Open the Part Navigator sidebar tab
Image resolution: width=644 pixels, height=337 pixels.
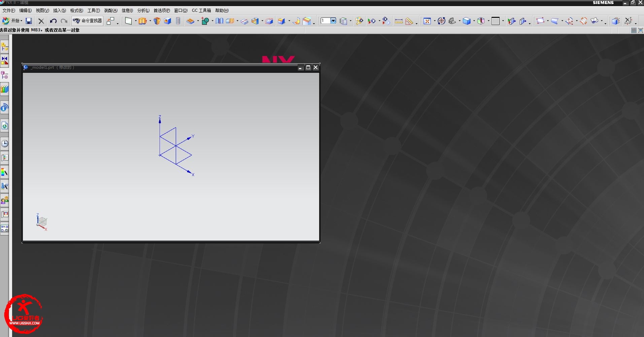(5, 75)
